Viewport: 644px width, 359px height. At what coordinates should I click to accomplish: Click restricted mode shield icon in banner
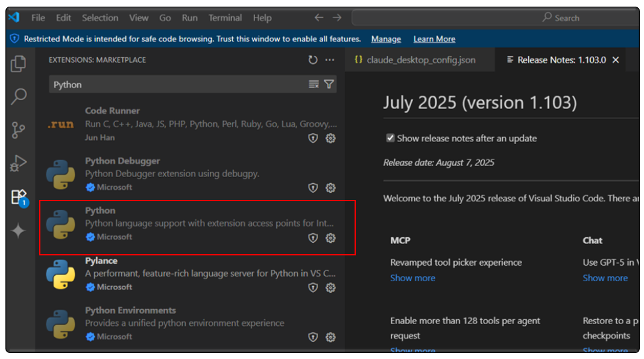click(x=14, y=39)
